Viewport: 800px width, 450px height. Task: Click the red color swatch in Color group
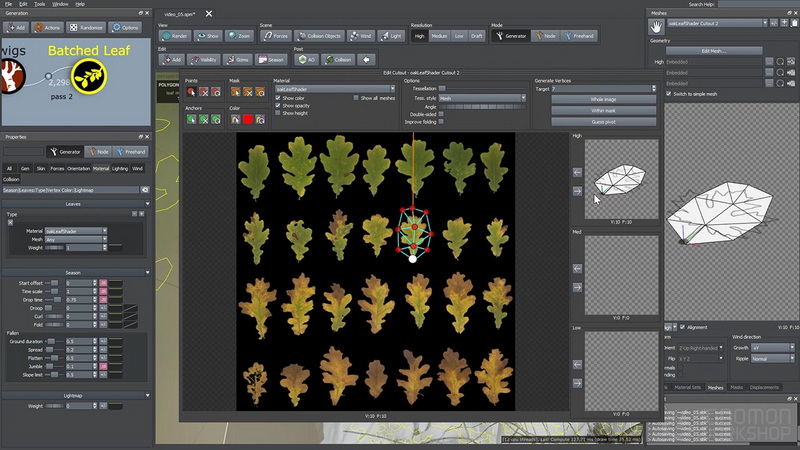[x=248, y=119]
